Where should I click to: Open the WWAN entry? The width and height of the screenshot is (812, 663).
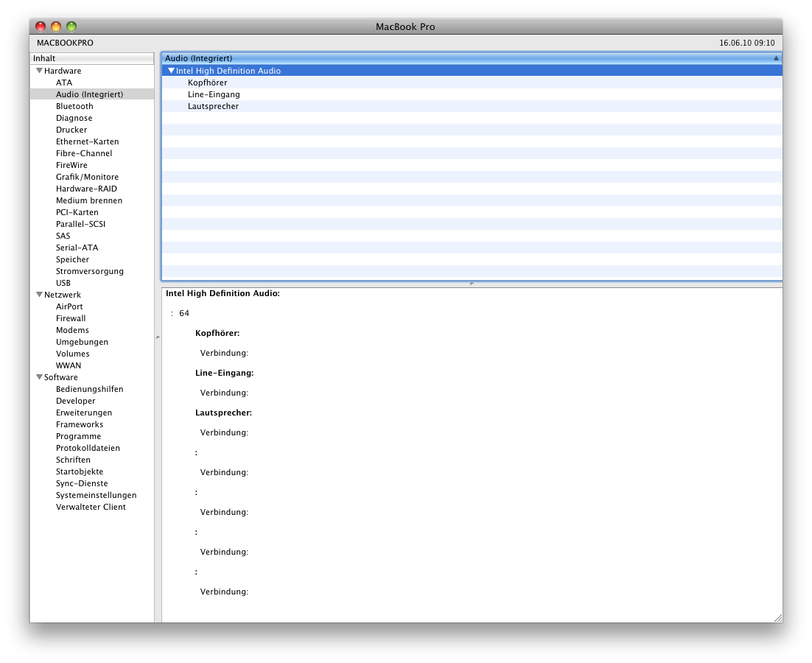(69, 365)
